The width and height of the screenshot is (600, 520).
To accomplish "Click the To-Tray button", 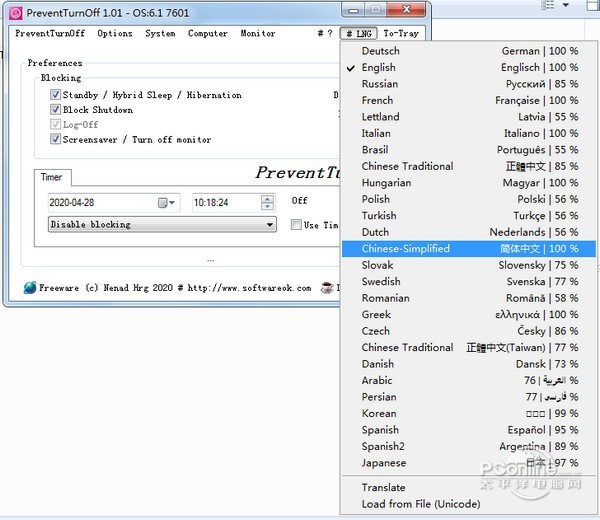I will [401, 34].
